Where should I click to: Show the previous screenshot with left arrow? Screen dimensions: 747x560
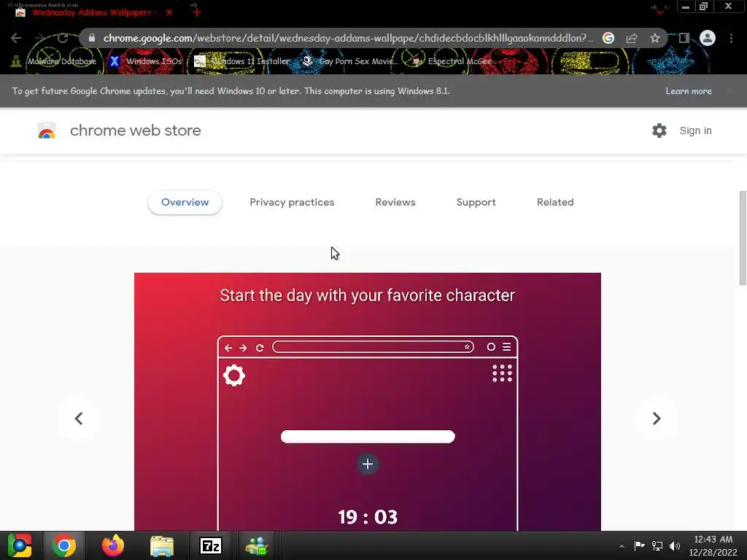(79, 419)
